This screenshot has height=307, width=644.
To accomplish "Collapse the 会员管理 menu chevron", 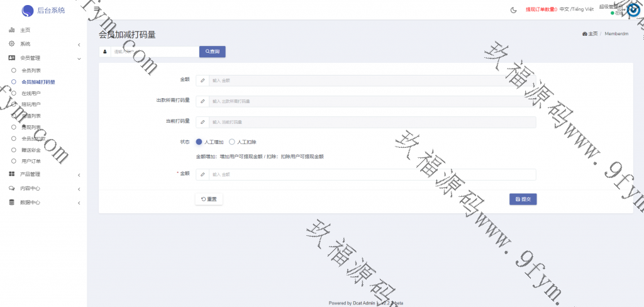I will [x=79, y=59].
